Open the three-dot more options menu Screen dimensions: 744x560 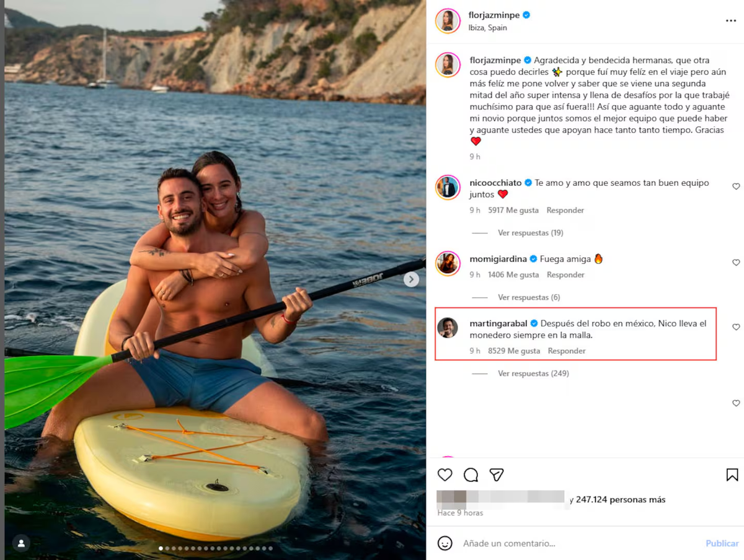click(x=731, y=20)
